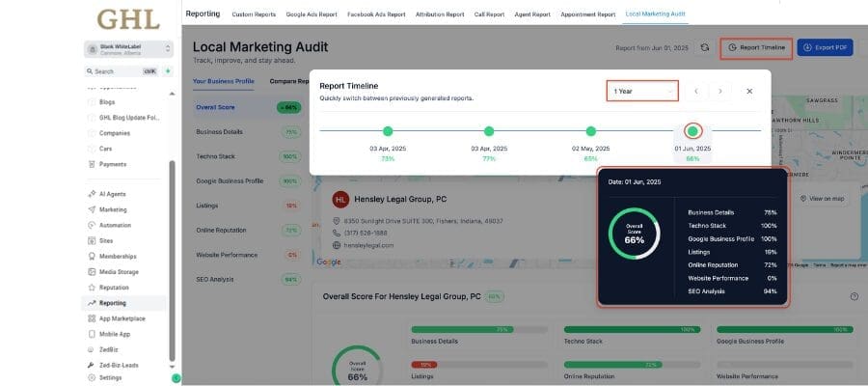Click the Automation sidebar icon
Viewport: 868px width, 386px height.
93,225
